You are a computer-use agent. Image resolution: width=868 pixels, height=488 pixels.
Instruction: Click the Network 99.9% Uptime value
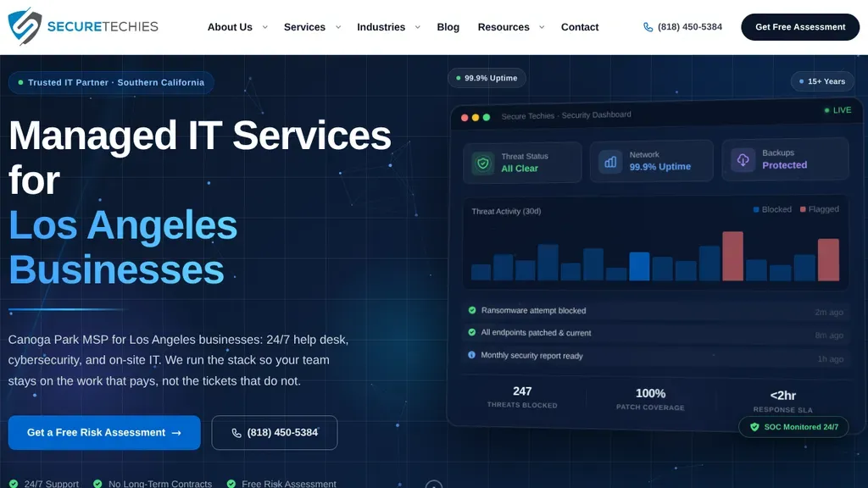point(659,167)
